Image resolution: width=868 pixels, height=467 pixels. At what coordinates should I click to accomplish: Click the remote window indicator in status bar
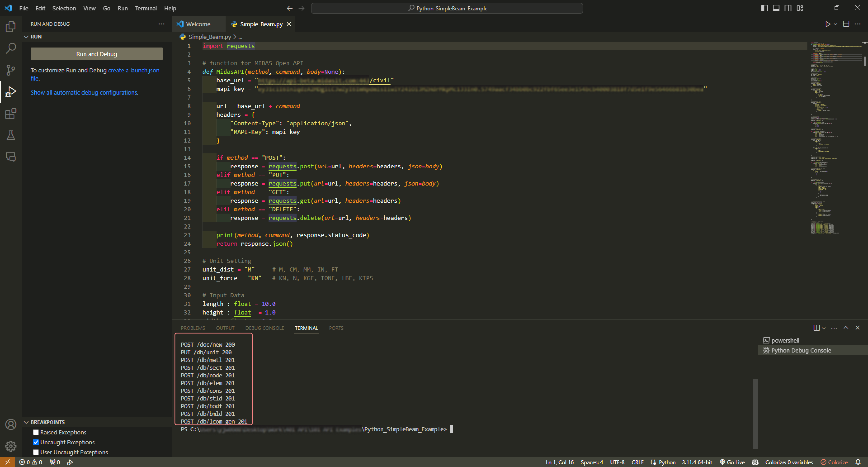(x=7, y=462)
